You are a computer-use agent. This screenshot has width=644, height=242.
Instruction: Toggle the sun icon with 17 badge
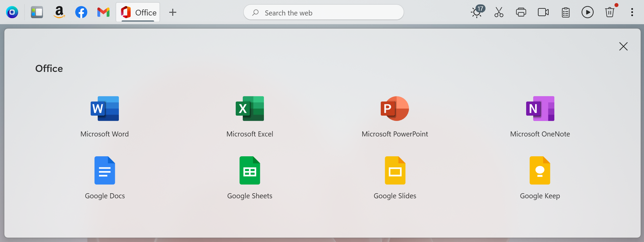tap(477, 12)
